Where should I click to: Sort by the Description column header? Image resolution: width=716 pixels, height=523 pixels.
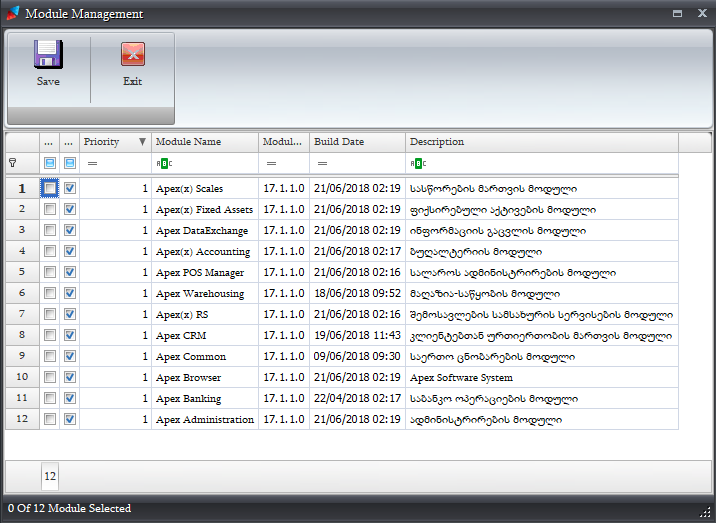pyautogui.click(x=542, y=142)
